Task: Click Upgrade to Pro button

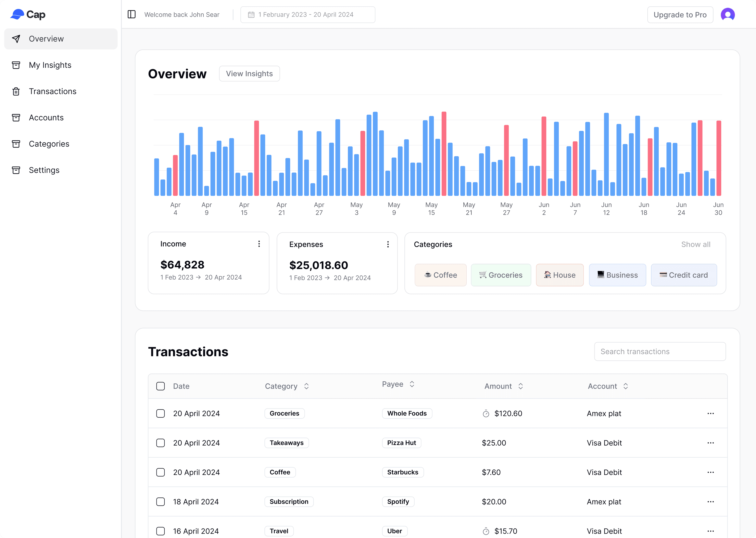Action: [680, 15]
